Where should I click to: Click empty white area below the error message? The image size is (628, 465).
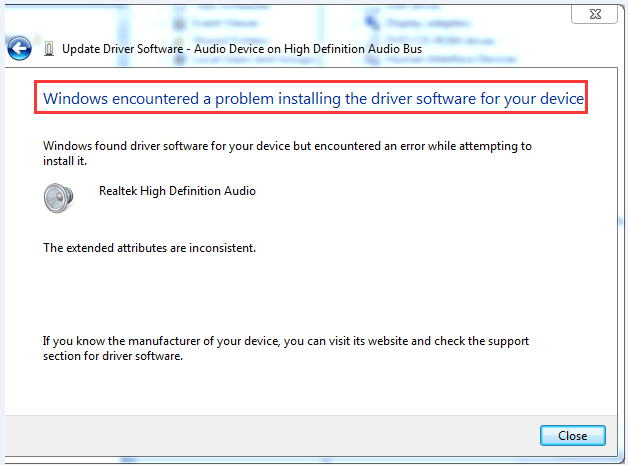[x=300, y=290]
